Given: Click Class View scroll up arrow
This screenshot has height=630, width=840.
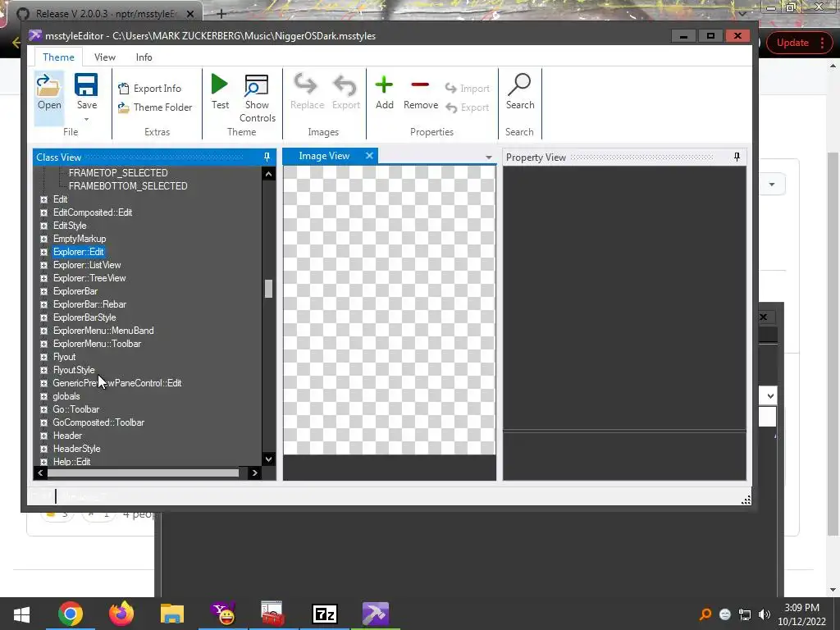Looking at the screenshot, I should point(268,174).
